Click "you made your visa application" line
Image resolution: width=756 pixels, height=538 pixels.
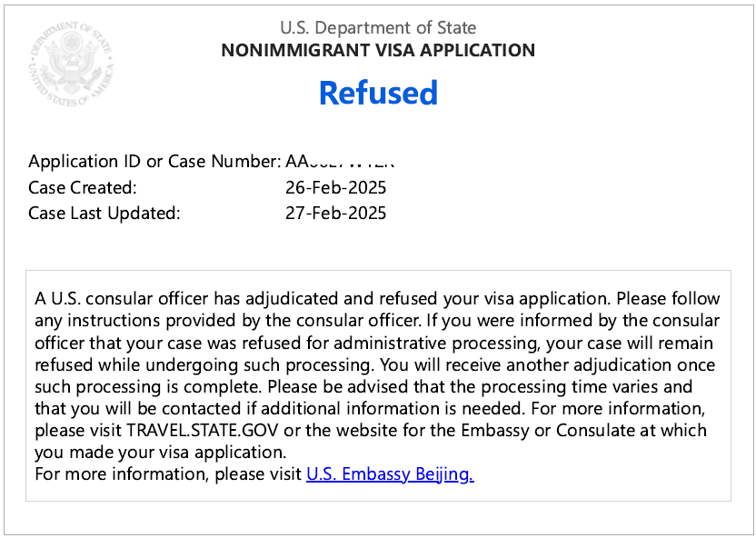pyautogui.click(x=160, y=453)
